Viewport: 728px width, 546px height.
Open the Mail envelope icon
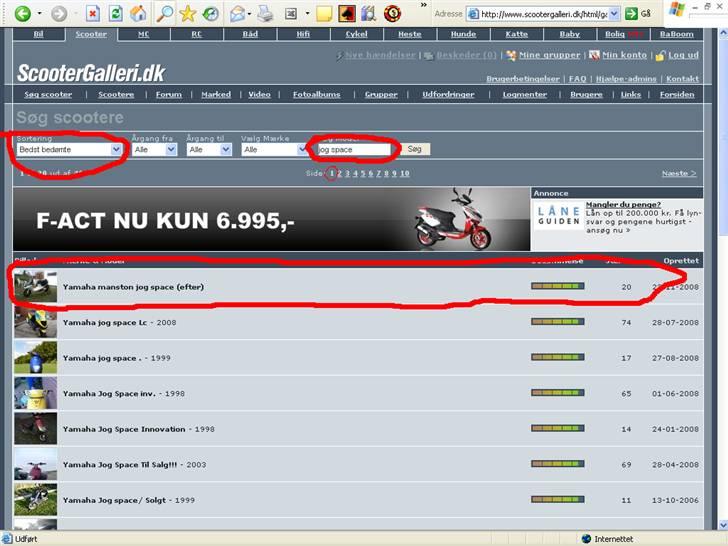[x=237, y=13]
